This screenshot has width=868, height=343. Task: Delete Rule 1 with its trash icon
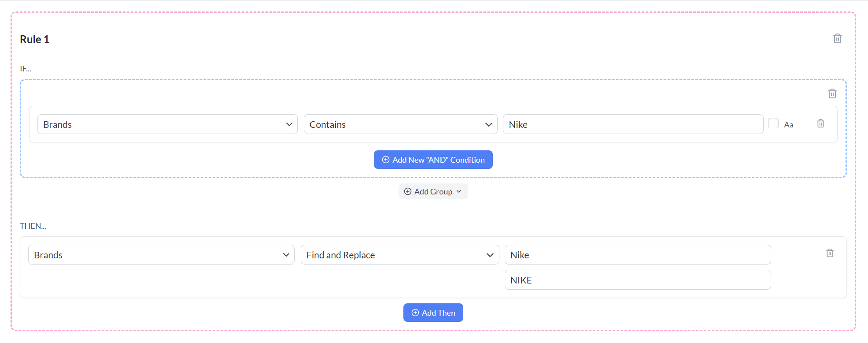(838, 39)
